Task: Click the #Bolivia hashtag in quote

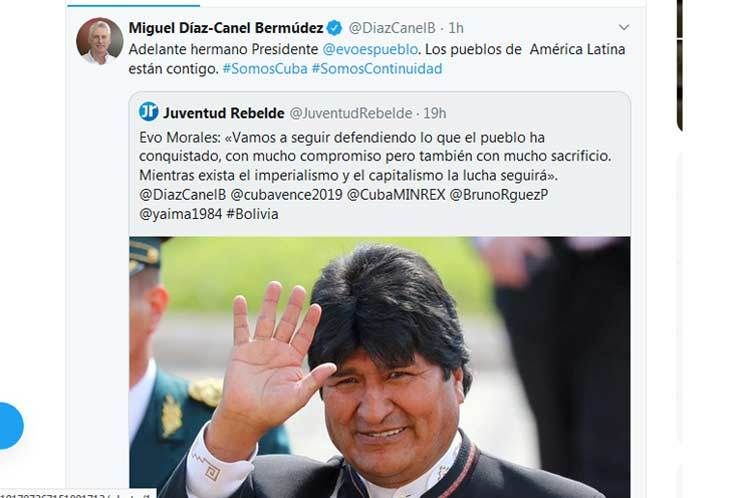Action: [x=252, y=214]
